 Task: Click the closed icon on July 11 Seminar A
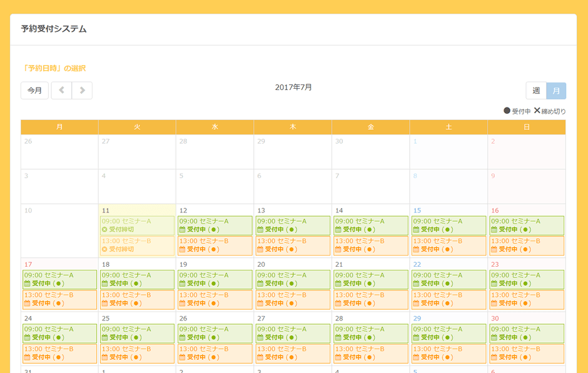(x=104, y=230)
